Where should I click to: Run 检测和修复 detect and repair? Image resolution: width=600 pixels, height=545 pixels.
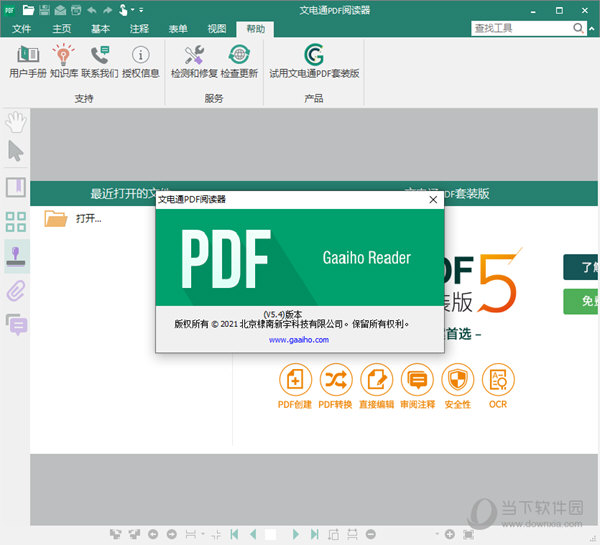[x=194, y=61]
